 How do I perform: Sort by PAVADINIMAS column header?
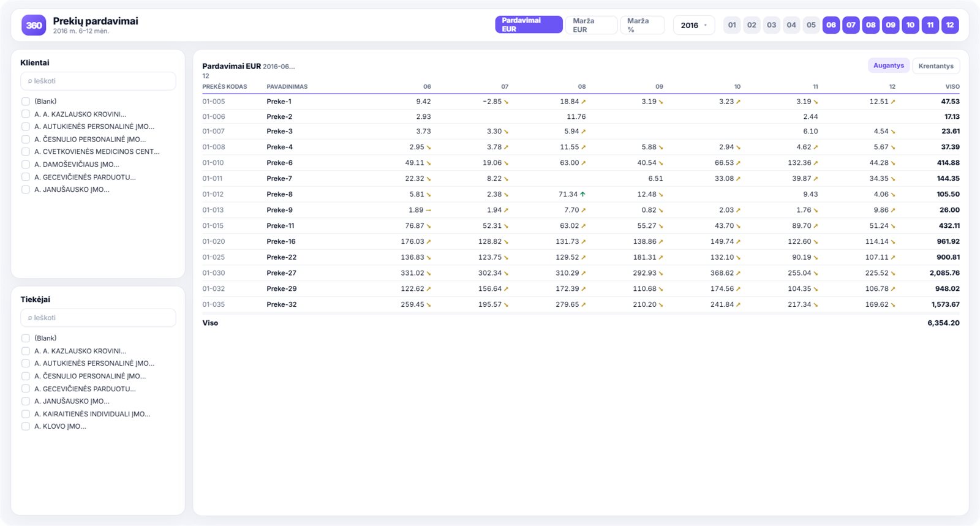pyautogui.click(x=287, y=87)
